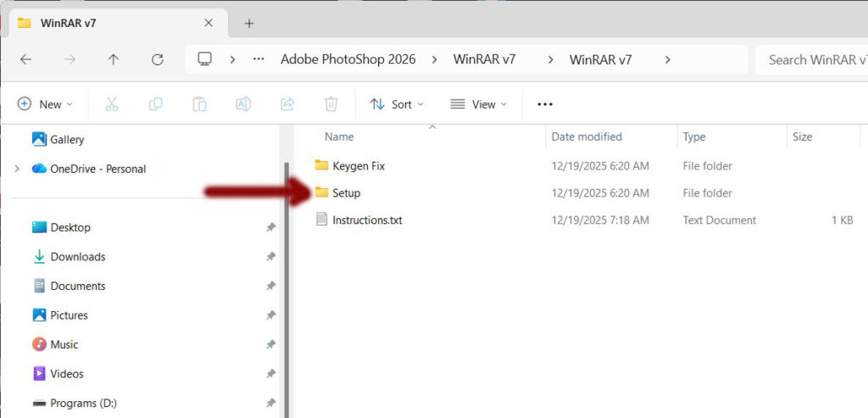868x418 pixels.
Task: Navigate back with the back arrow
Action: coord(25,59)
